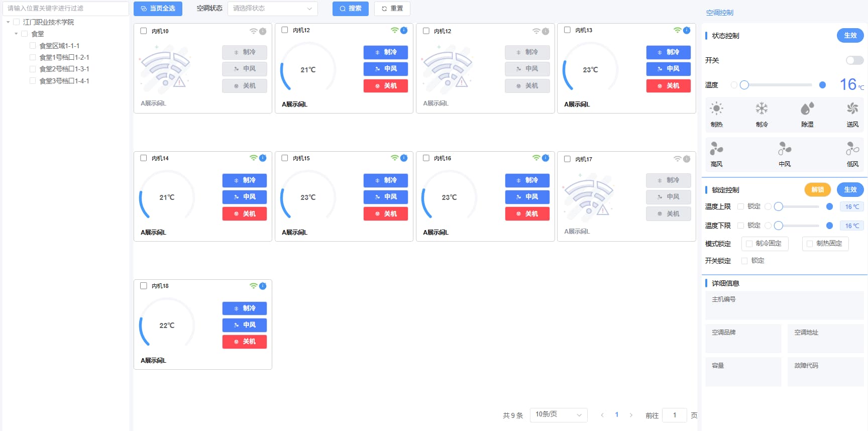Click wifi status icon on 内机18
868x431 pixels.
(x=254, y=286)
